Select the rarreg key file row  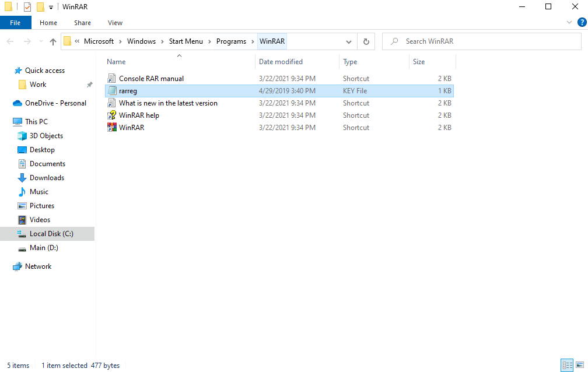tap(279, 91)
